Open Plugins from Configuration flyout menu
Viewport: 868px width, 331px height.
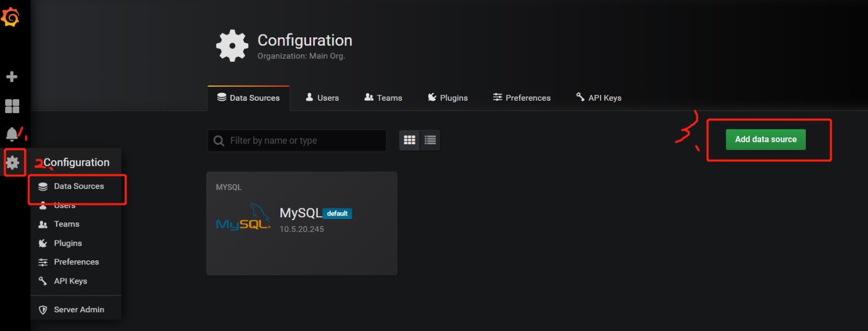tap(68, 243)
